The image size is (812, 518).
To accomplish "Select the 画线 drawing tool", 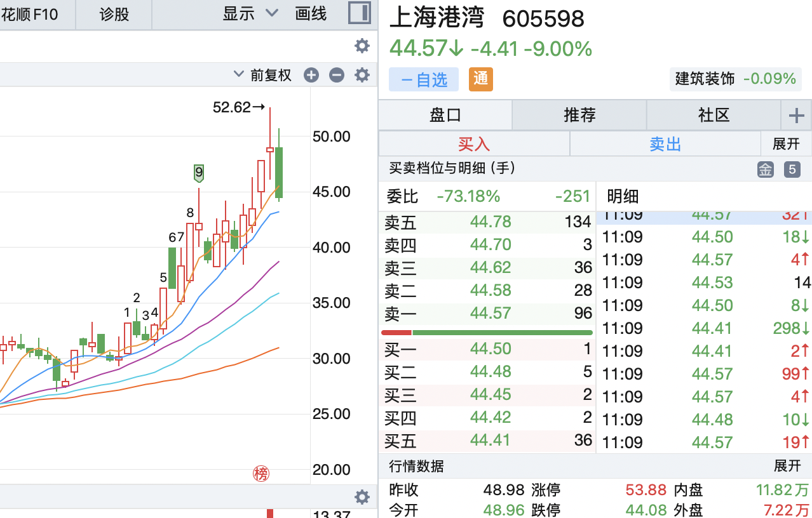I will pyautogui.click(x=311, y=13).
